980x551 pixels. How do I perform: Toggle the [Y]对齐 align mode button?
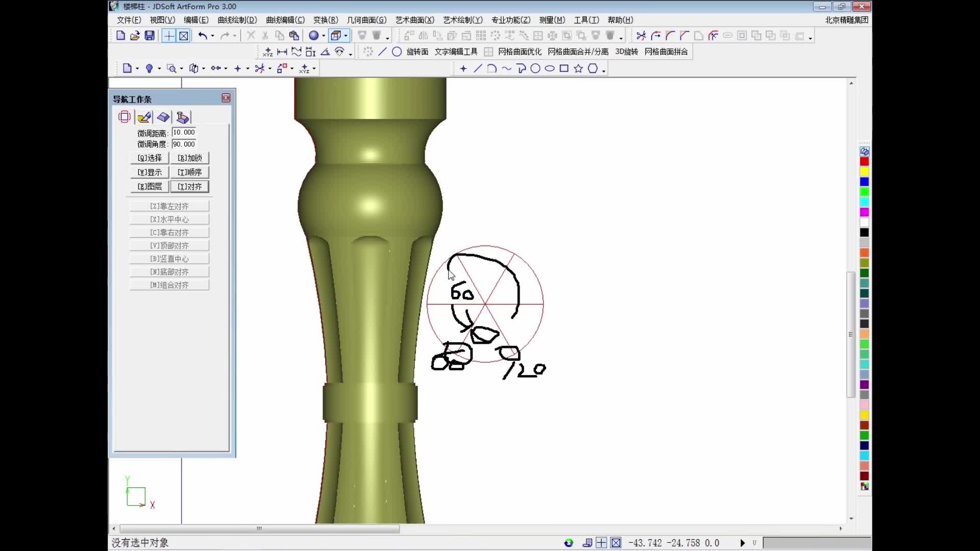pyautogui.click(x=189, y=187)
